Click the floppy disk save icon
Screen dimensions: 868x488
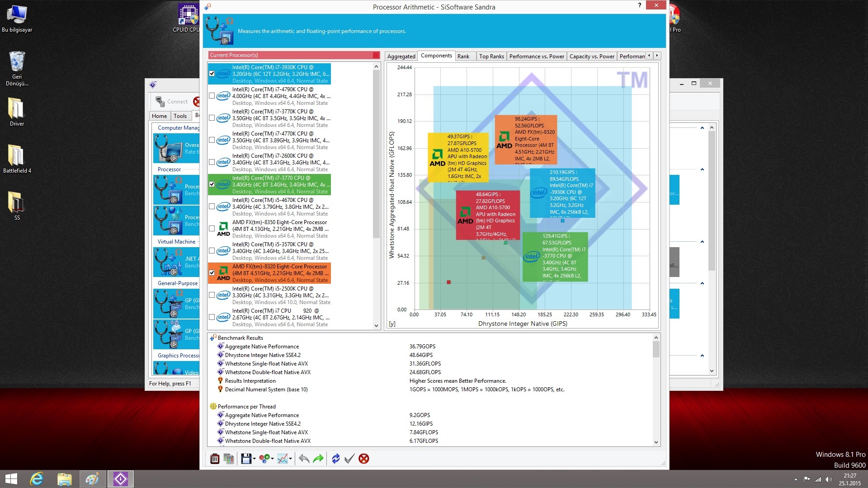246,459
